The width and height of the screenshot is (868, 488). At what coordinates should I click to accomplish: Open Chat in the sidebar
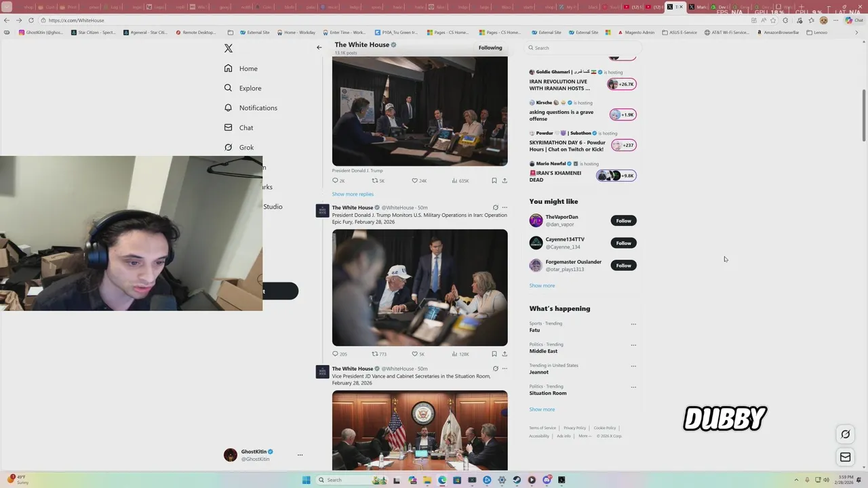pyautogui.click(x=239, y=127)
